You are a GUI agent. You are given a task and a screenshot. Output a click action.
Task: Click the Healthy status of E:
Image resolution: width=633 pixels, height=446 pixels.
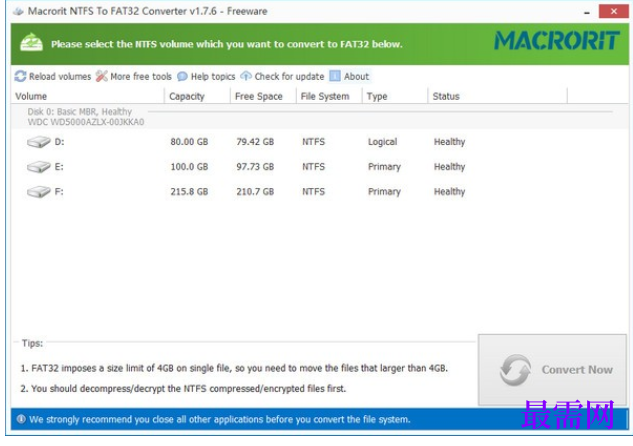[450, 167]
